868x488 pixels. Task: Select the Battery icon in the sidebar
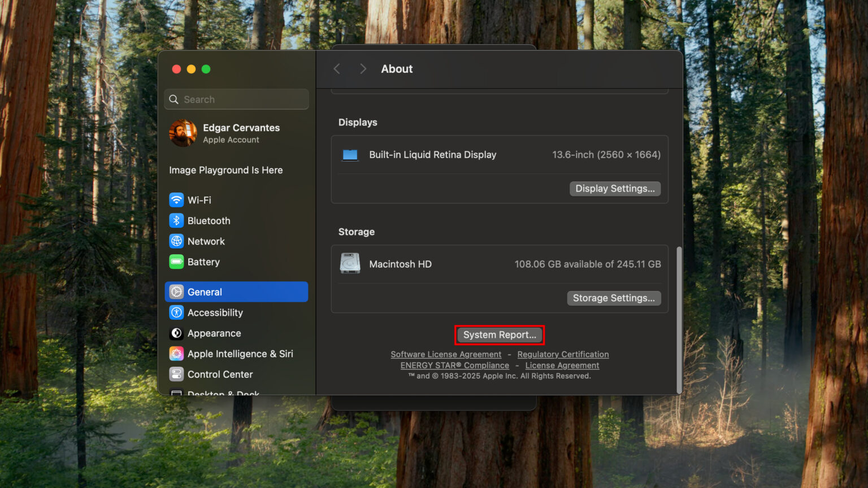(x=176, y=262)
